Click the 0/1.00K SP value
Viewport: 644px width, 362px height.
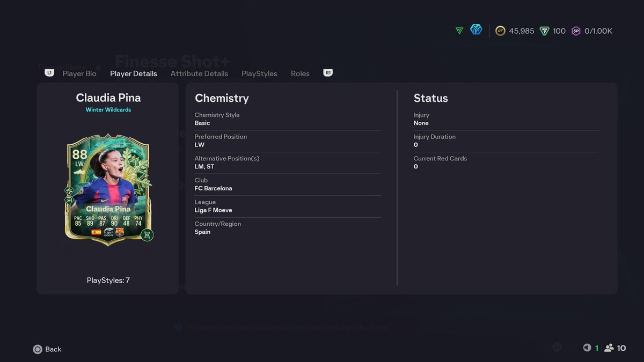pos(598,31)
